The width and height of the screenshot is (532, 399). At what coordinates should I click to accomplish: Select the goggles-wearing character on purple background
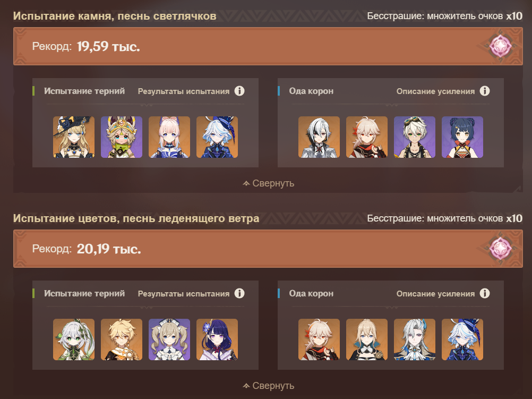(415, 137)
